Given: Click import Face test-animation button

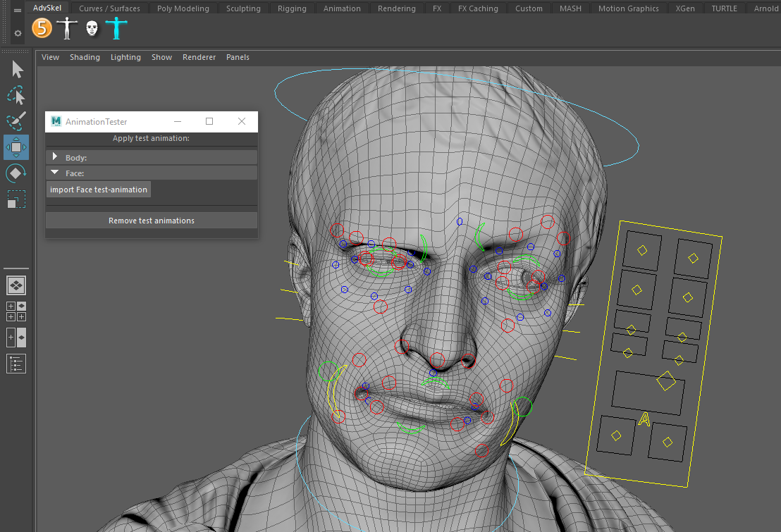Looking at the screenshot, I should 99,190.
